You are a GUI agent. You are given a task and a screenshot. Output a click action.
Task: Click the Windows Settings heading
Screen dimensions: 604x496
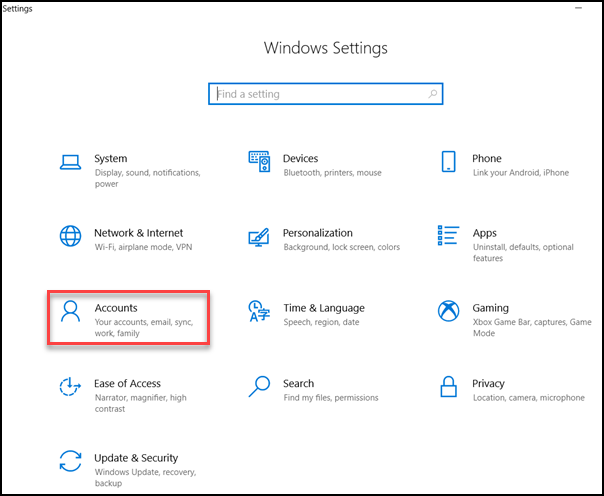click(x=325, y=48)
